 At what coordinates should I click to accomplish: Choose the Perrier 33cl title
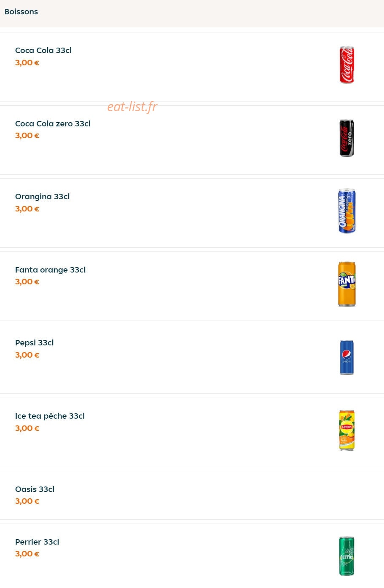point(37,542)
